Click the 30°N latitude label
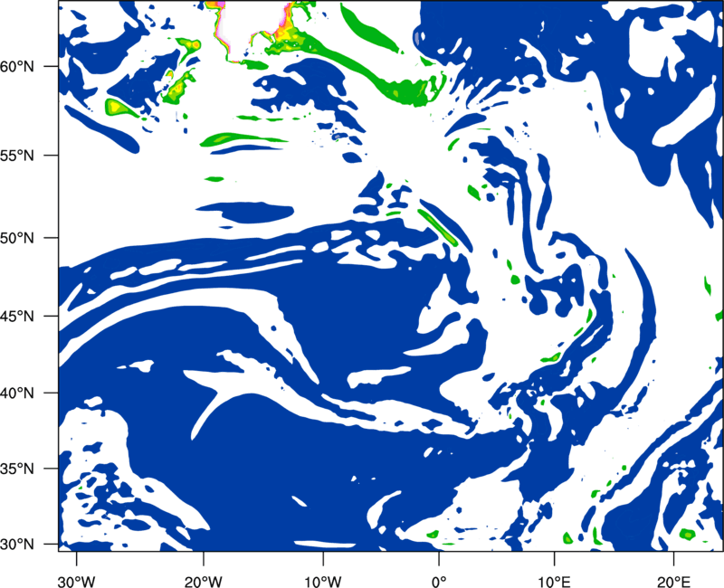The width and height of the screenshot is (724, 588). pyautogui.click(x=17, y=545)
